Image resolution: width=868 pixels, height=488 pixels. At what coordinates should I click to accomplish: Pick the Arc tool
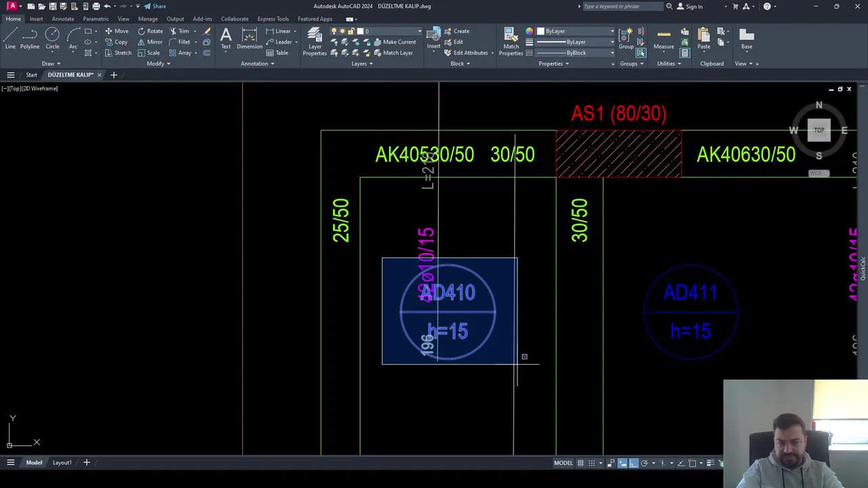(73, 38)
